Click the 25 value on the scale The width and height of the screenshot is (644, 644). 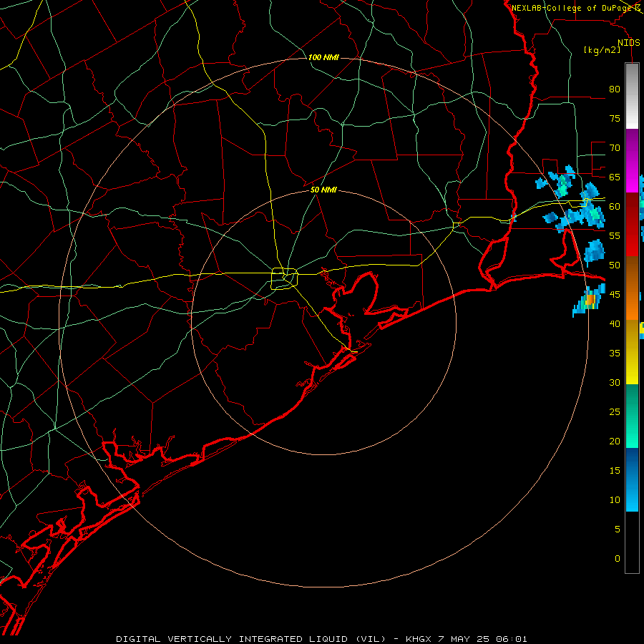615,411
